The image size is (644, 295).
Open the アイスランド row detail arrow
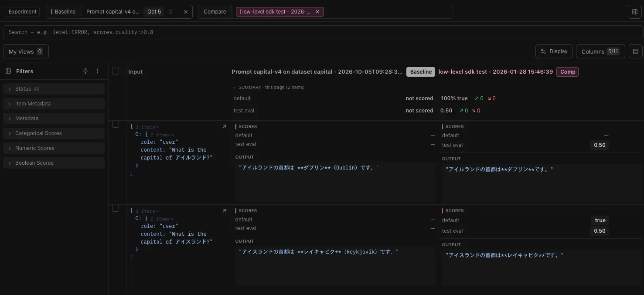[x=225, y=210]
